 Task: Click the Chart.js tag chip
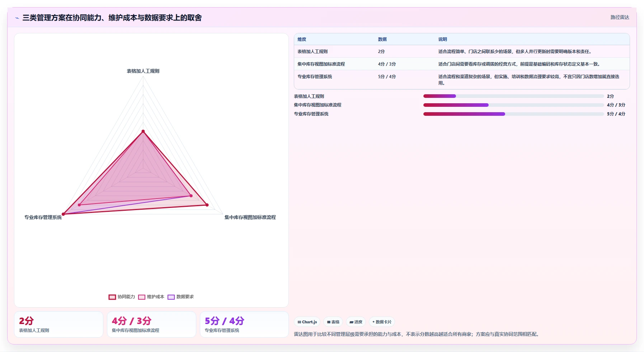pos(307,322)
